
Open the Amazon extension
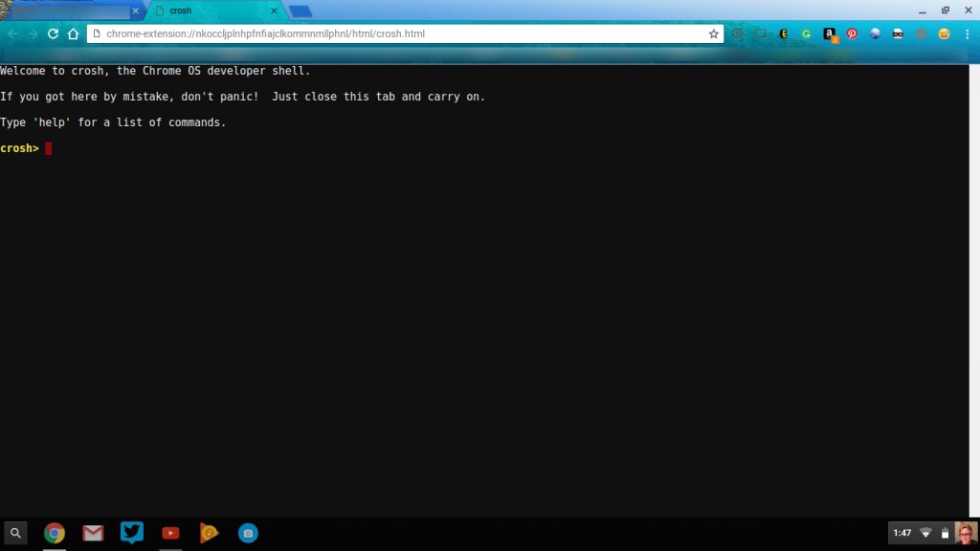830,34
